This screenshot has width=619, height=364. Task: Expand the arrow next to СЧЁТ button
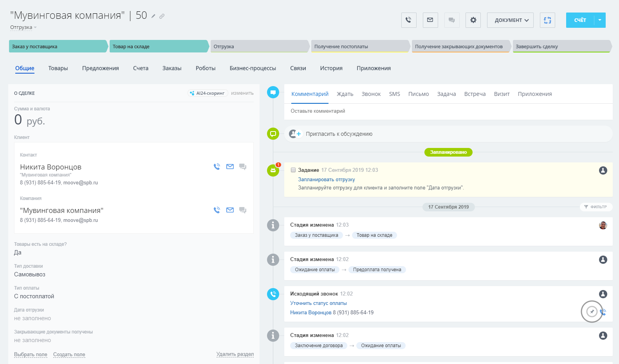click(x=599, y=20)
